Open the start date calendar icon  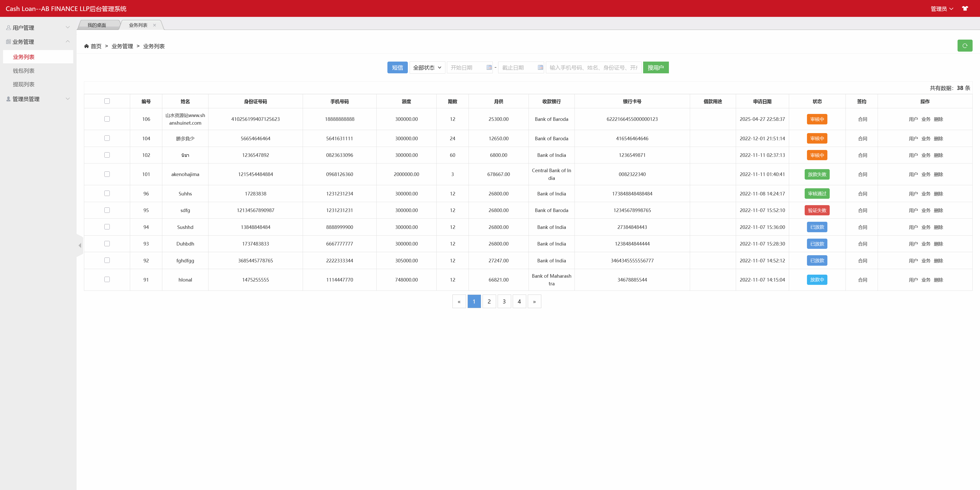pos(489,67)
